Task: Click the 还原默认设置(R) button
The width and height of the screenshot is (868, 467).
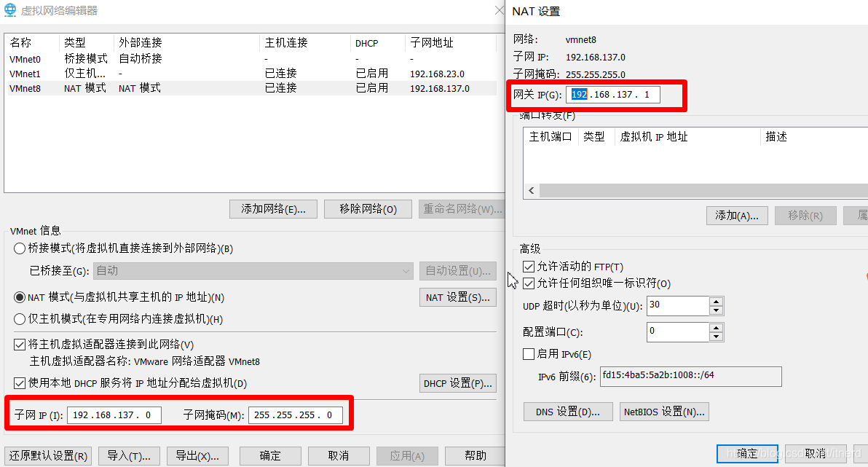Action: [x=48, y=456]
